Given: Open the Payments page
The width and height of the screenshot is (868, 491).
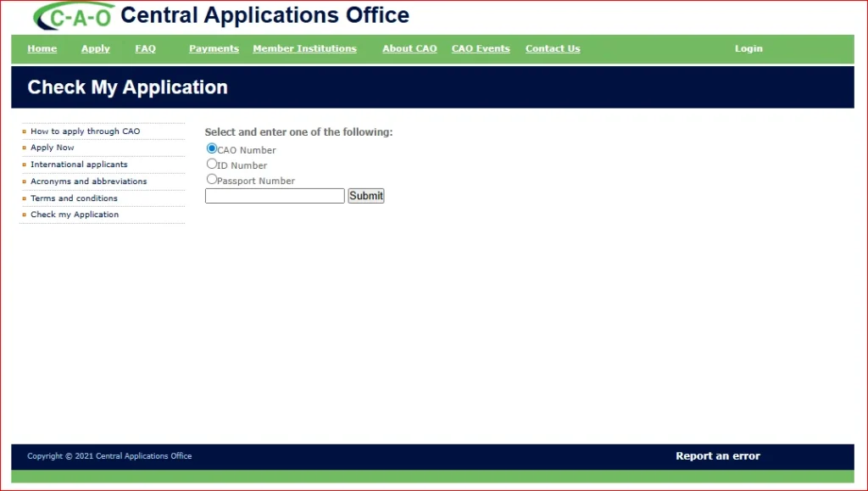Looking at the screenshot, I should (214, 48).
